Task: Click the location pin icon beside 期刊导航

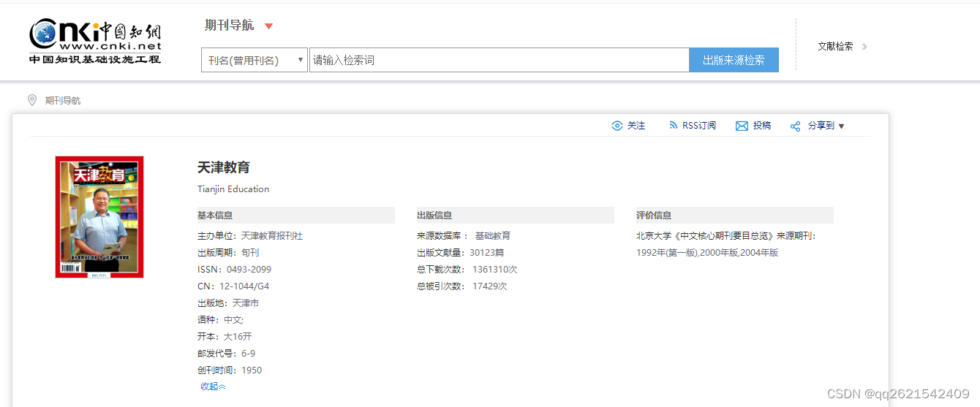Action: click(32, 100)
